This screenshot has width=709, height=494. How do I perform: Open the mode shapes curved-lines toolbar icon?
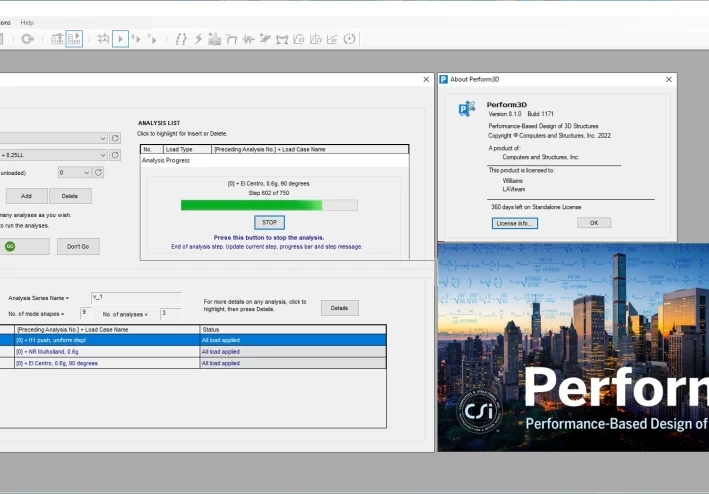tap(181, 39)
